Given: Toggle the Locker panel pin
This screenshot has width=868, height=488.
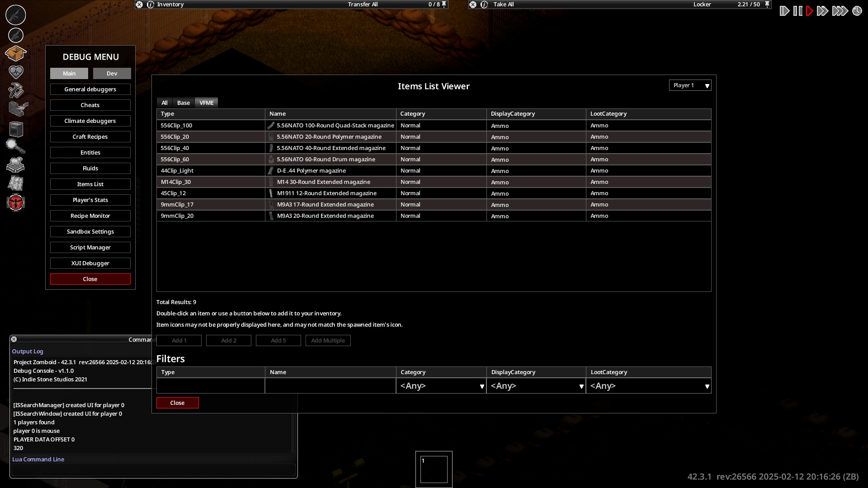Looking at the screenshot, I should click(767, 4).
